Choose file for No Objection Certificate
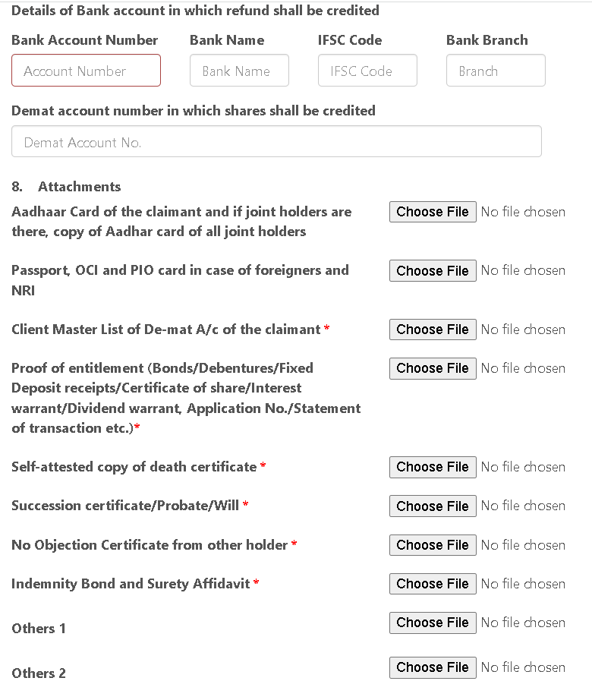Image resolution: width=592 pixels, height=700 pixels. (433, 545)
